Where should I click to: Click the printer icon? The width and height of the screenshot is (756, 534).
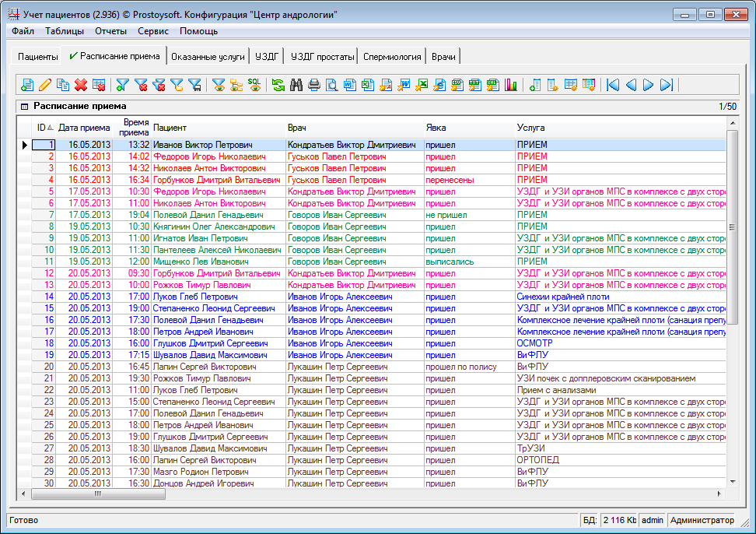click(x=313, y=85)
